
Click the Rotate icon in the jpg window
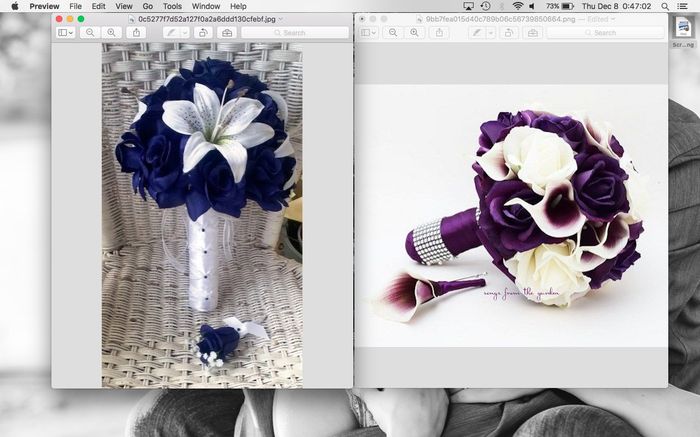coord(203,33)
